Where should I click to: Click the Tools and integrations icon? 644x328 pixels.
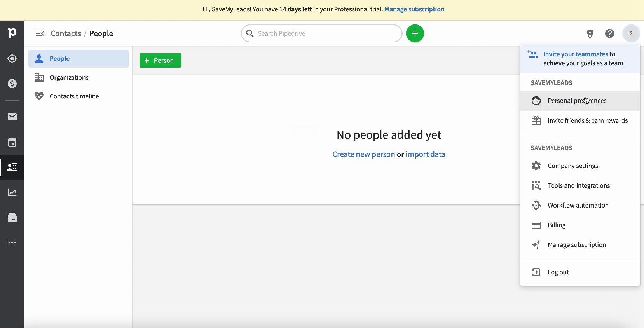point(536,185)
